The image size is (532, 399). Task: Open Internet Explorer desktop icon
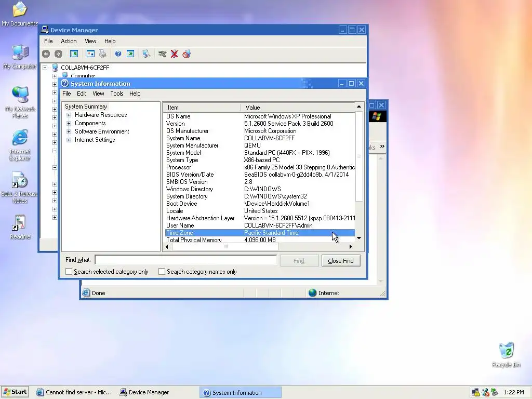coord(20,137)
